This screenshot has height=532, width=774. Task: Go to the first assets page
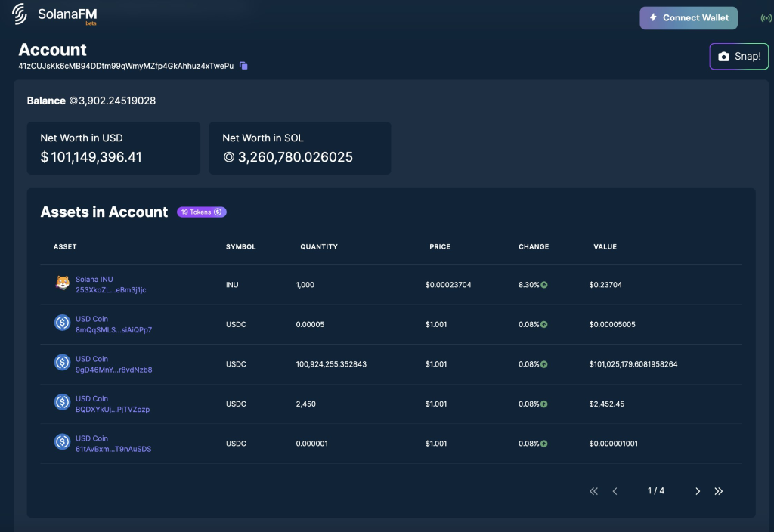click(x=594, y=491)
